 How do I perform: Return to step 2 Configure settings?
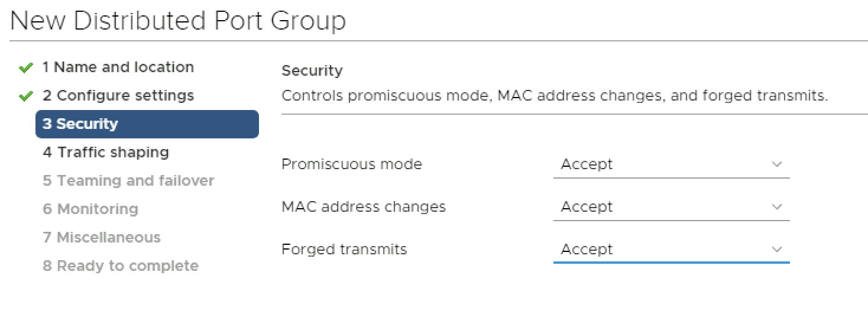118,96
